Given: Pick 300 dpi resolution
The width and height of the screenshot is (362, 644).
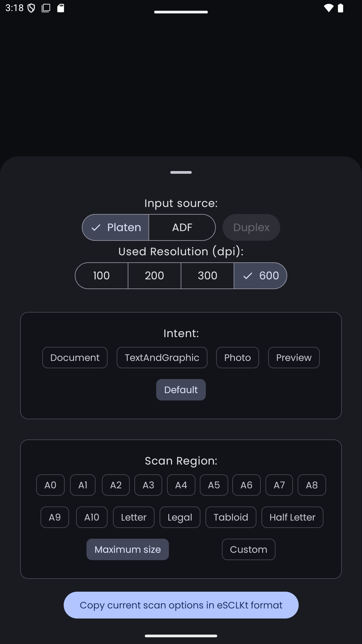Looking at the screenshot, I should pos(207,276).
